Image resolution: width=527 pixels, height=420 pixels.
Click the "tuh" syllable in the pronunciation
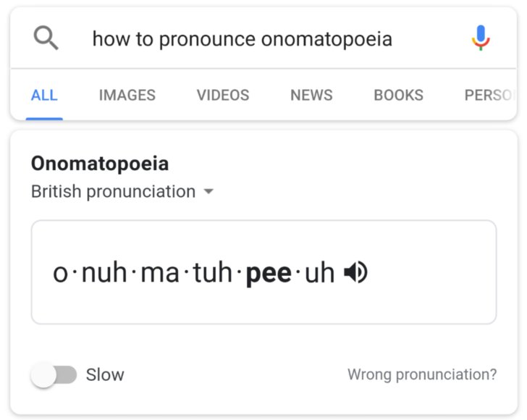(x=212, y=273)
